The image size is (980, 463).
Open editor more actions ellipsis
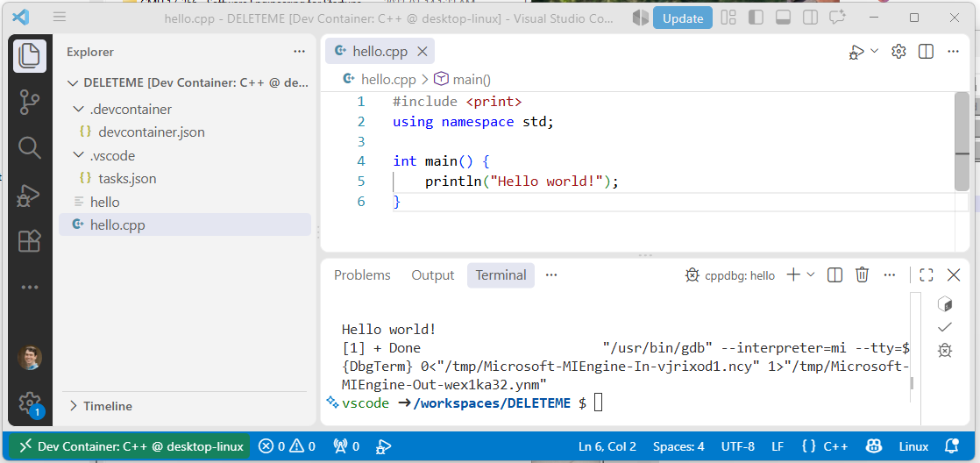coord(953,52)
